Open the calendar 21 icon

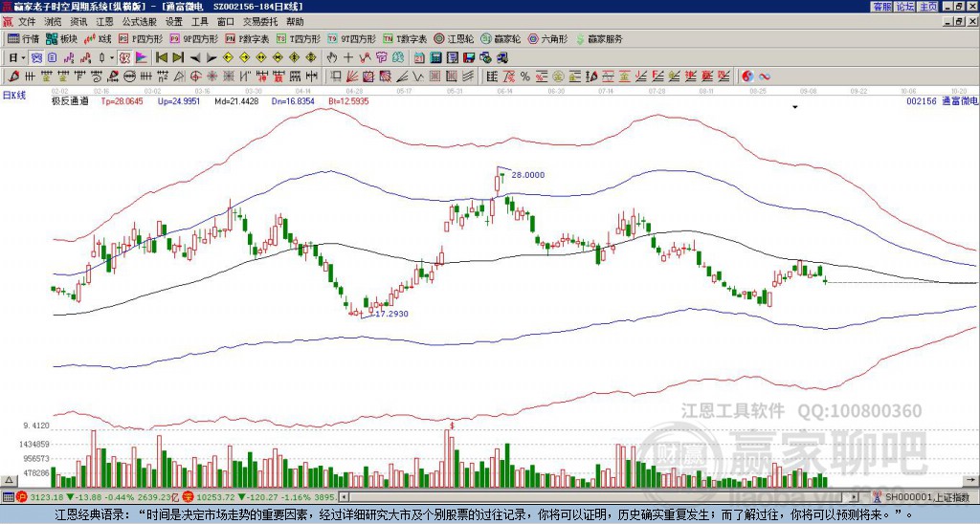(x=419, y=58)
